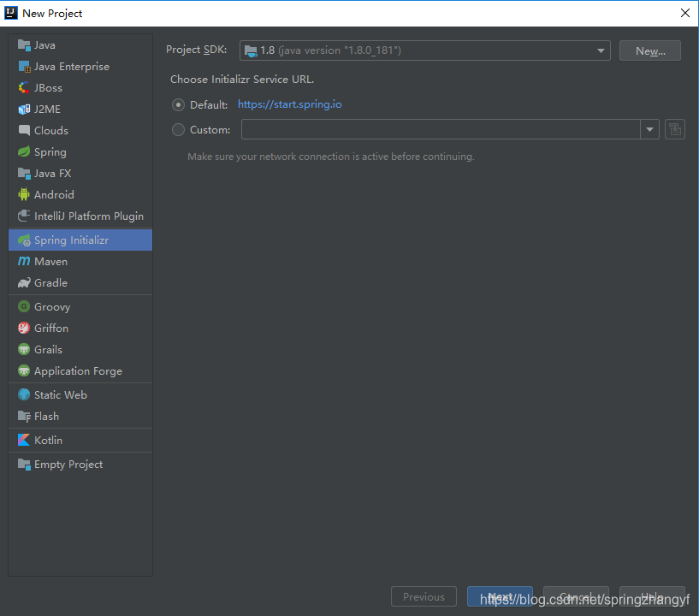
Task: Select IntelliJ Platform Plugin label
Action: (x=89, y=216)
